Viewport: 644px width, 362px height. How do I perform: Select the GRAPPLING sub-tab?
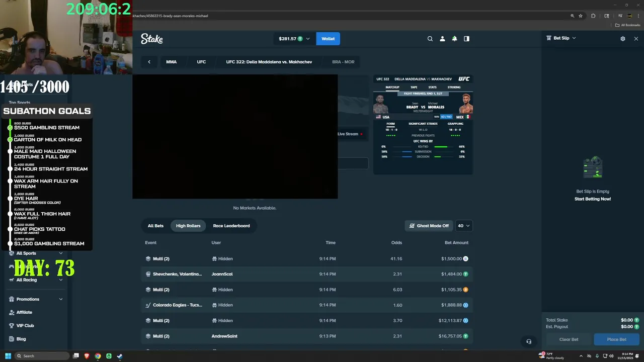pos(455,124)
